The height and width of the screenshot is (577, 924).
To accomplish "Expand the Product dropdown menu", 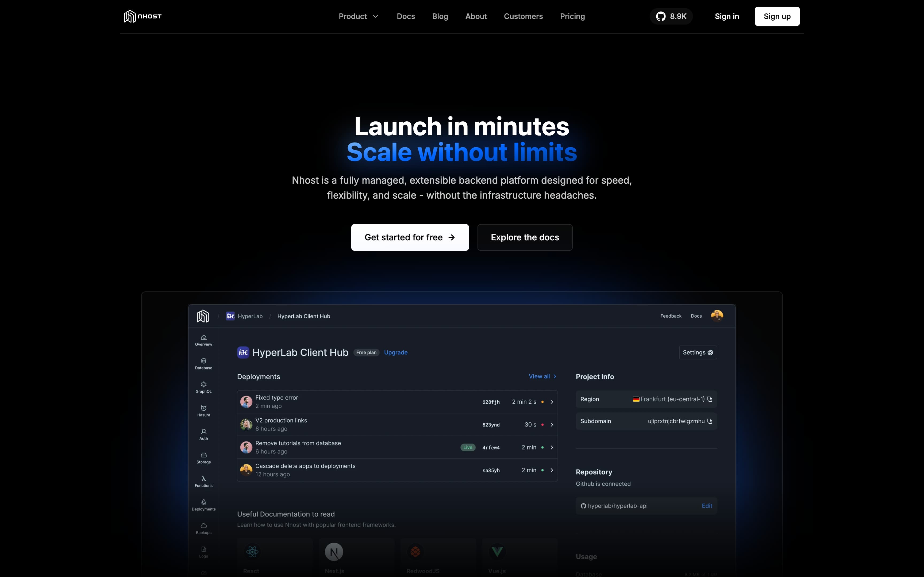I will point(358,16).
